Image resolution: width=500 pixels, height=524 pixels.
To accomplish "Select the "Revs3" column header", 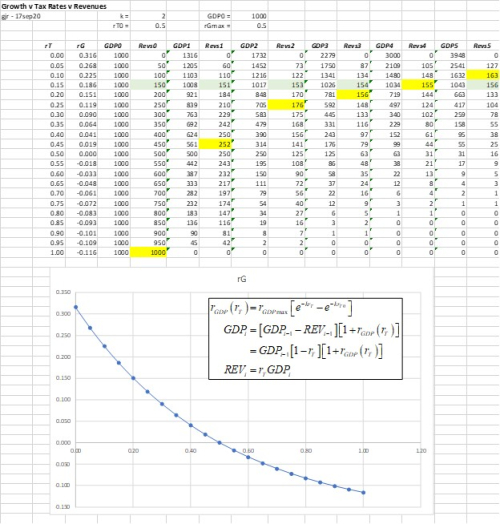I will [x=352, y=45].
